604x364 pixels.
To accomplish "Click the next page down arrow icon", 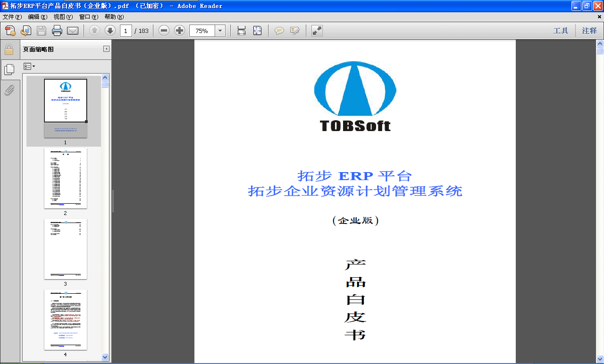I will (x=109, y=30).
